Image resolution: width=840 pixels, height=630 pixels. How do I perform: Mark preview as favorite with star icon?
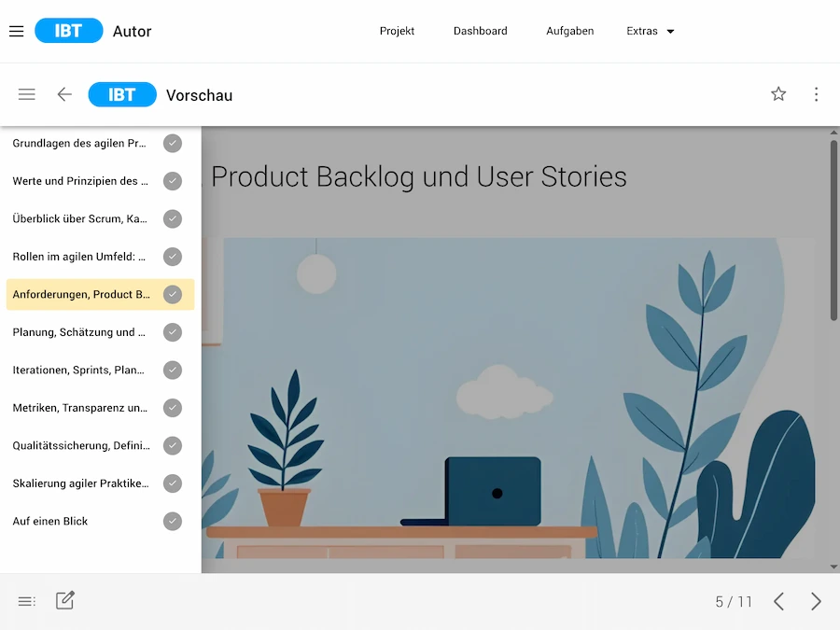(778, 94)
